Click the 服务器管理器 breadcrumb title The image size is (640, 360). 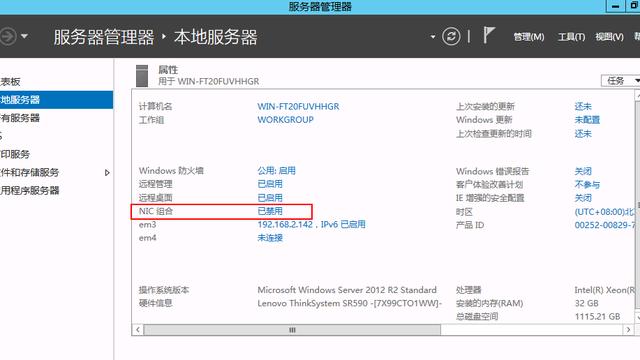104,37
